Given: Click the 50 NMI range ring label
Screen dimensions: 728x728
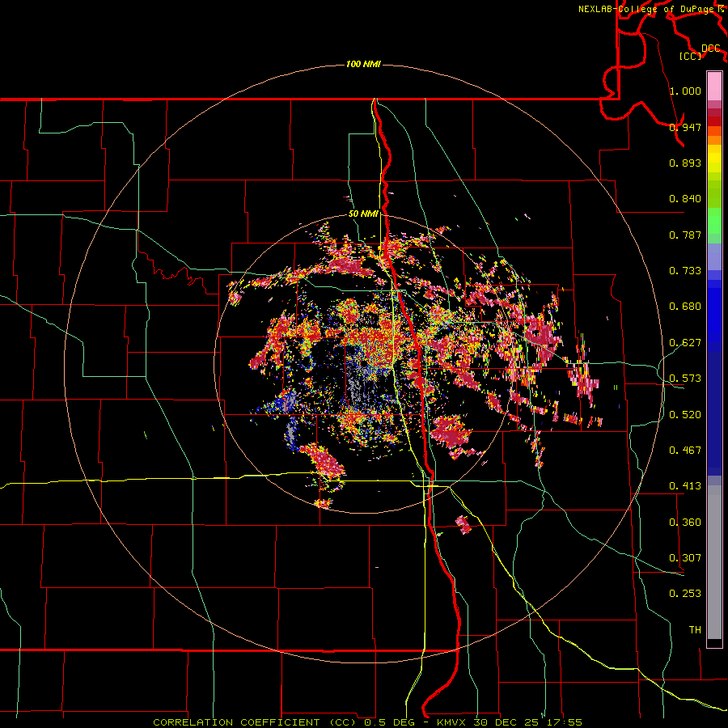Looking at the screenshot, I should pos(363,214).
